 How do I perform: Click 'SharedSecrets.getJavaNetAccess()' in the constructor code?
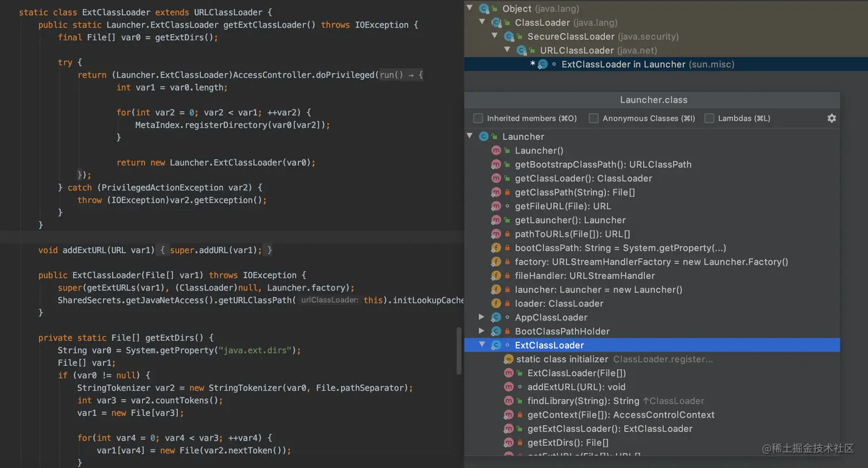coord(135,301)
